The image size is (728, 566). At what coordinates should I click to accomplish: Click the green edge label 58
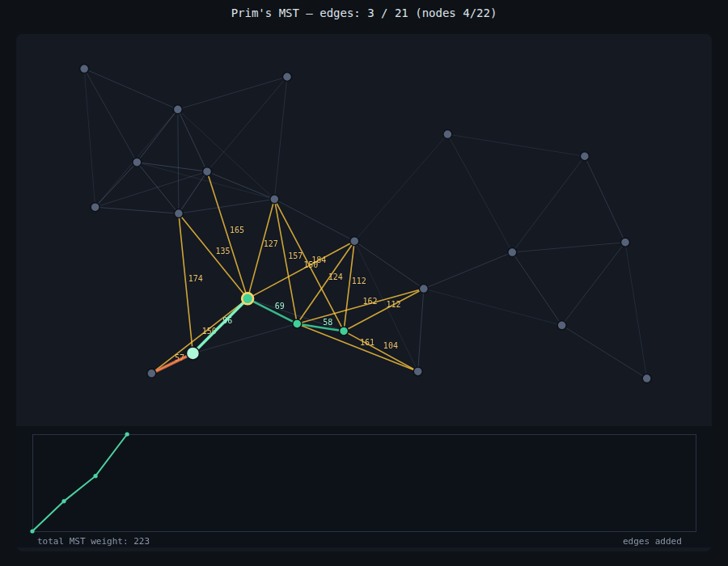click(x=328, y=322)
